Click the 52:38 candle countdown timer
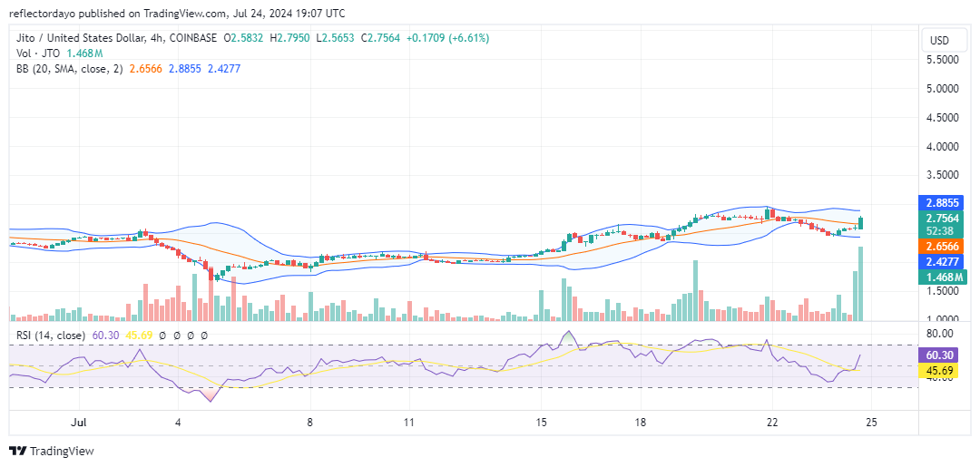The width and height of the screenshot is (980, 467). coord(942,229)
